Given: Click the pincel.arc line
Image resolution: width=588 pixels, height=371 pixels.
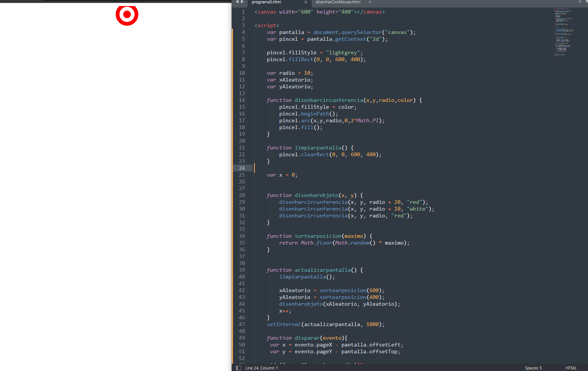Looking at the screenshot, I should (x=332, y=120).
